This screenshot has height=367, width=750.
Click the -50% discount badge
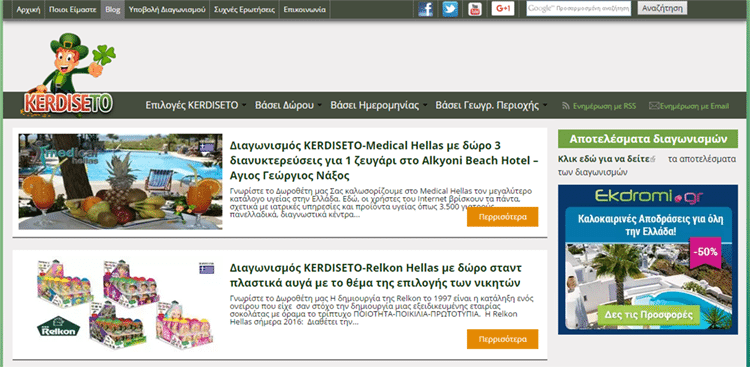(706, 252)
